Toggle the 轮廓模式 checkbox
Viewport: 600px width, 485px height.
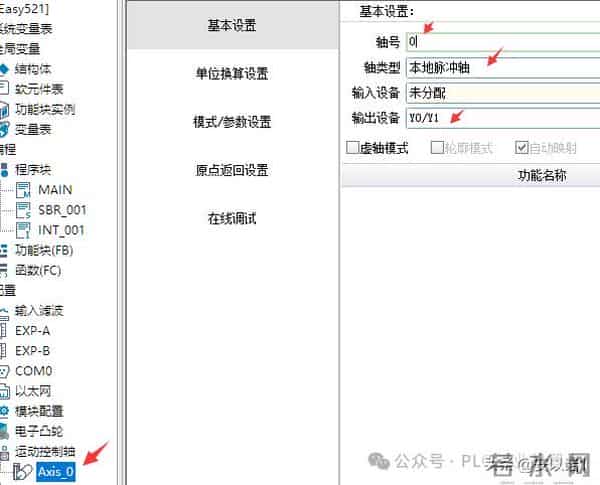(437, 147)
